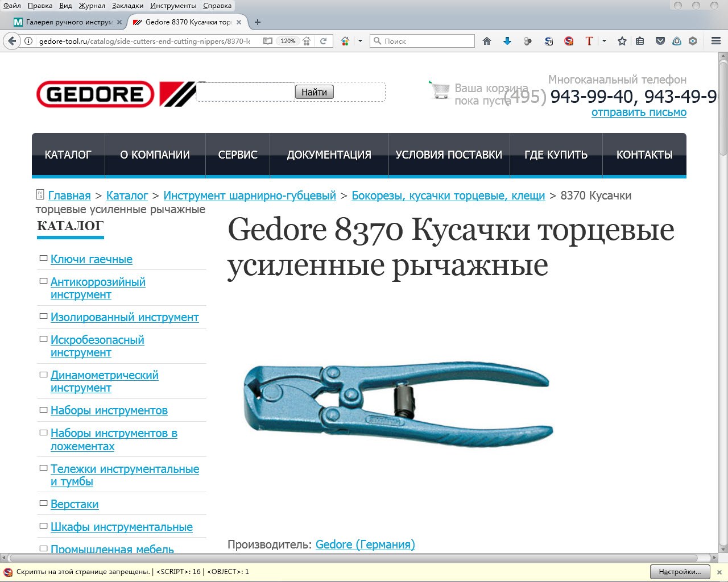Open the hamburger browser menu
The height and width of the screenshot is (582, 728).
pyautogui.click(x=716, y=41)
